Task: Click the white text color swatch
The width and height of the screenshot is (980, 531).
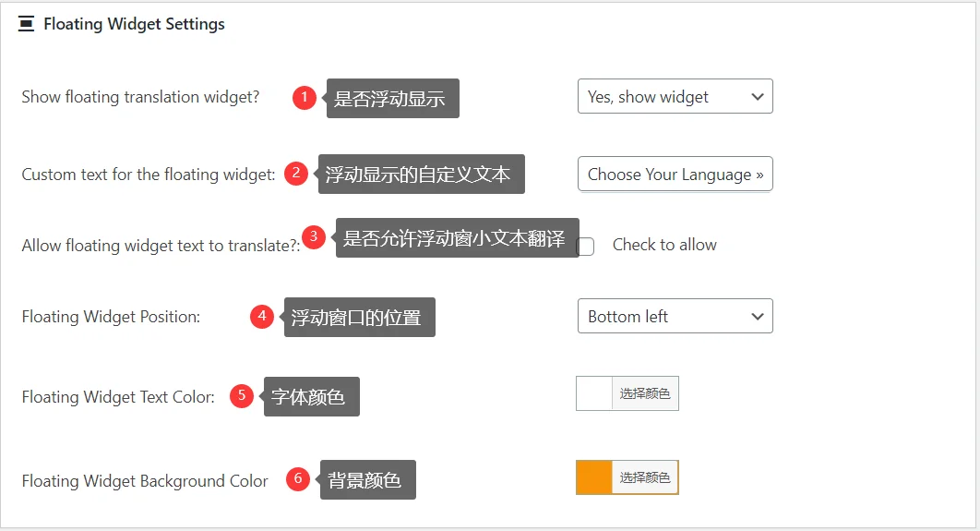Action: 594,394
